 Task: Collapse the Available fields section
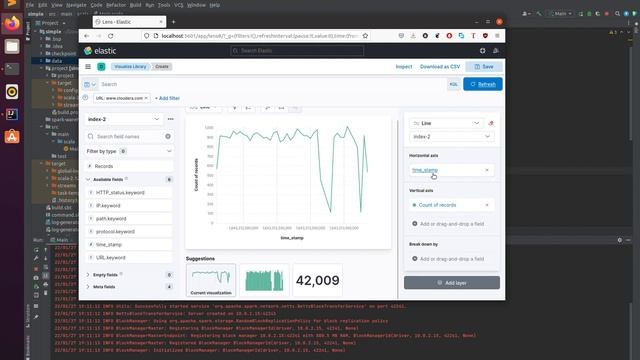88,180
